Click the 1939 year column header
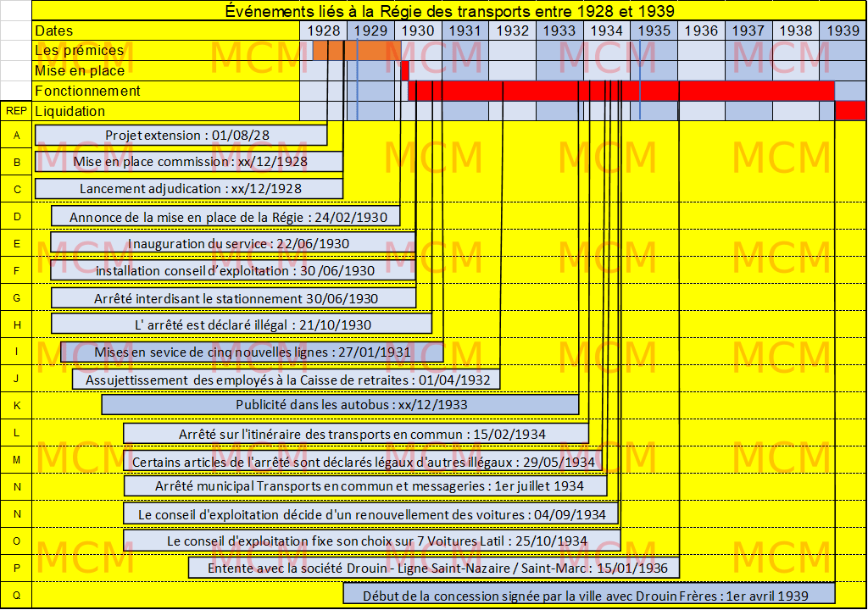Image resolution: width=868 pixels, height=610 pixels. pyautogui.click(x=842, y=30)
